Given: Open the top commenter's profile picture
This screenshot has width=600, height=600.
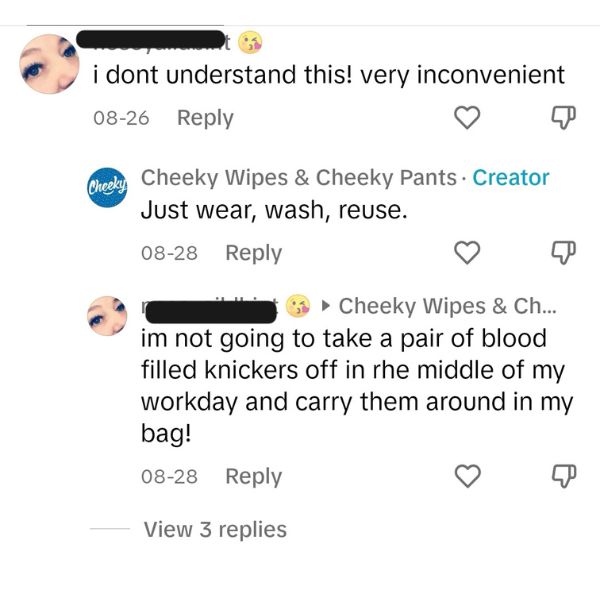Looking at the screenshot, I should [49, 64].
